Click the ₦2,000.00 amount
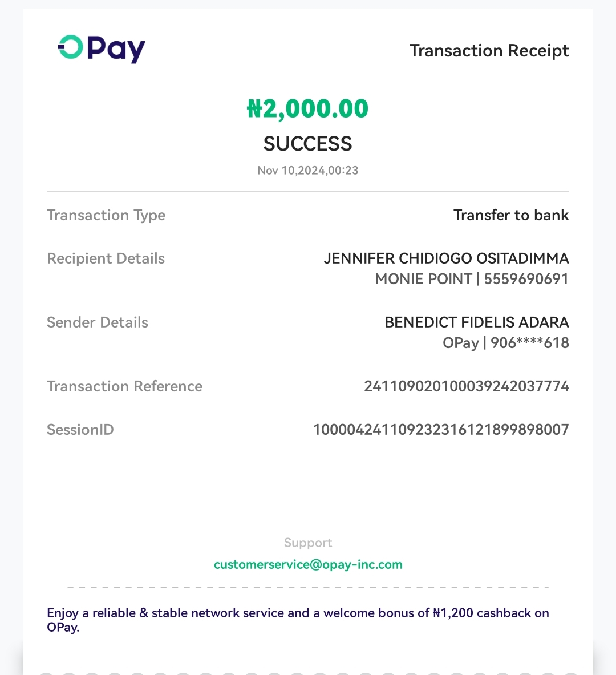616x675 pixels. tap(308, 108)
